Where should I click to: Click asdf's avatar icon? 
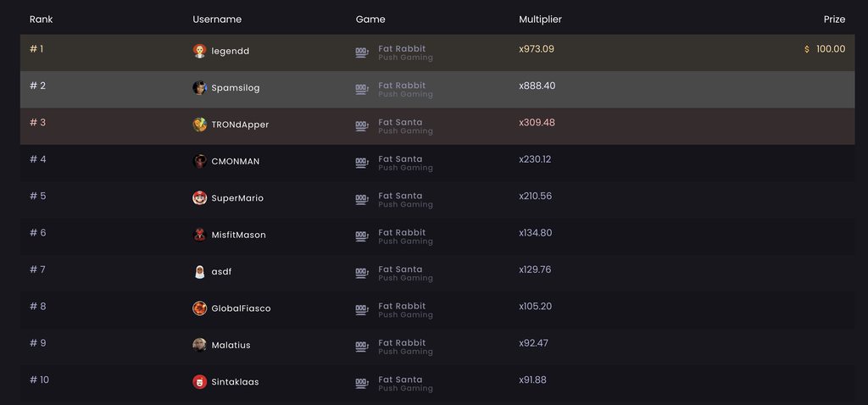[x=199, y=272]
